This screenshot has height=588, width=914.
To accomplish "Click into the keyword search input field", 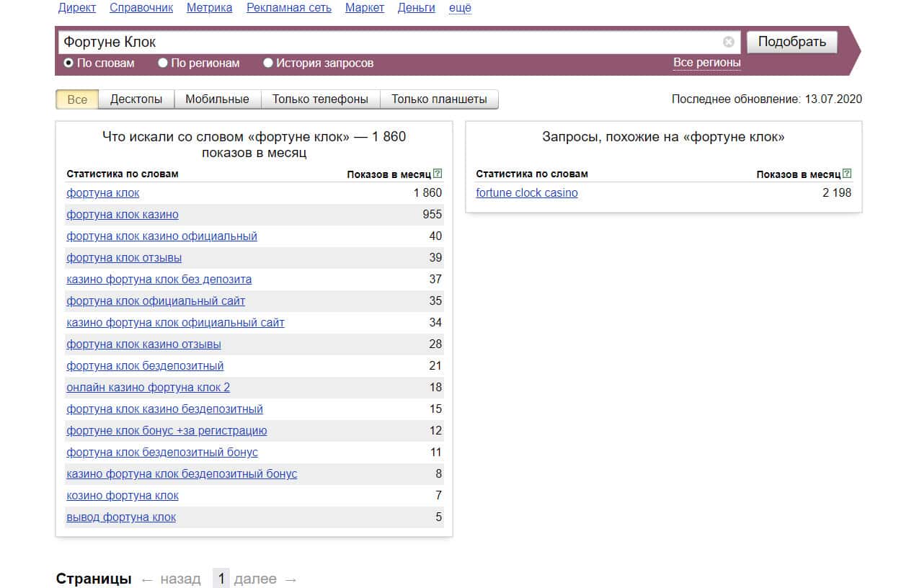I will pyautogui.click(x=389, y=42).
